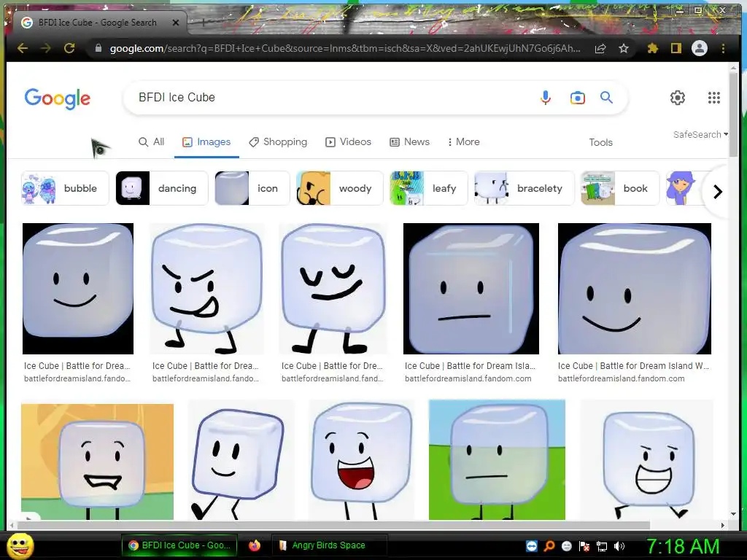Filter results by the bubble chip
Viewport: 747px width, 560px height.
[65, 188]
